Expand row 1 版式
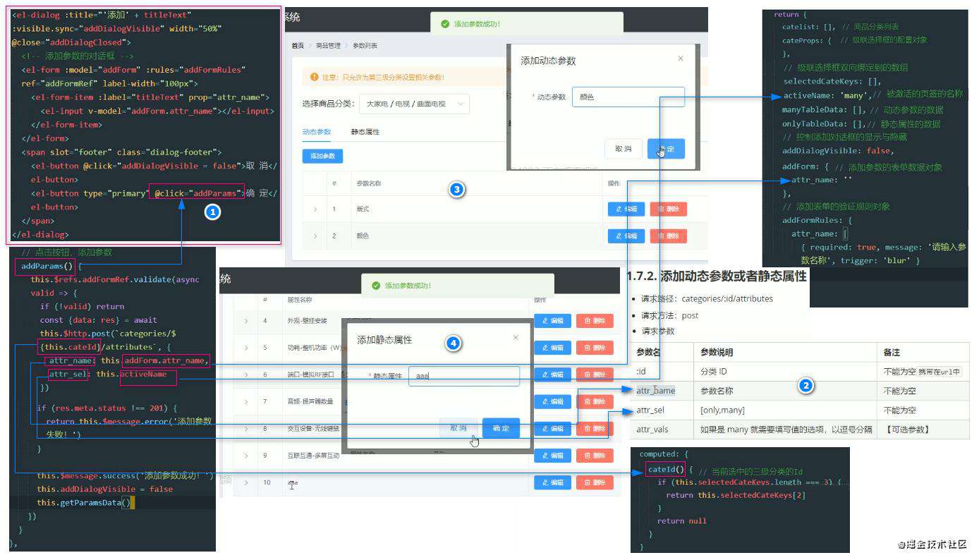Image resolution: width=979 pixels, height=560 pixels. [x=315, y=209]
